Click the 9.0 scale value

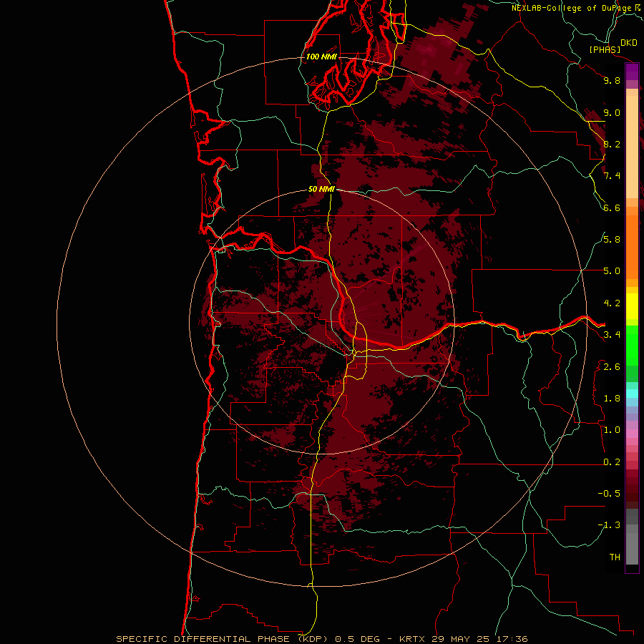(612, 112)
